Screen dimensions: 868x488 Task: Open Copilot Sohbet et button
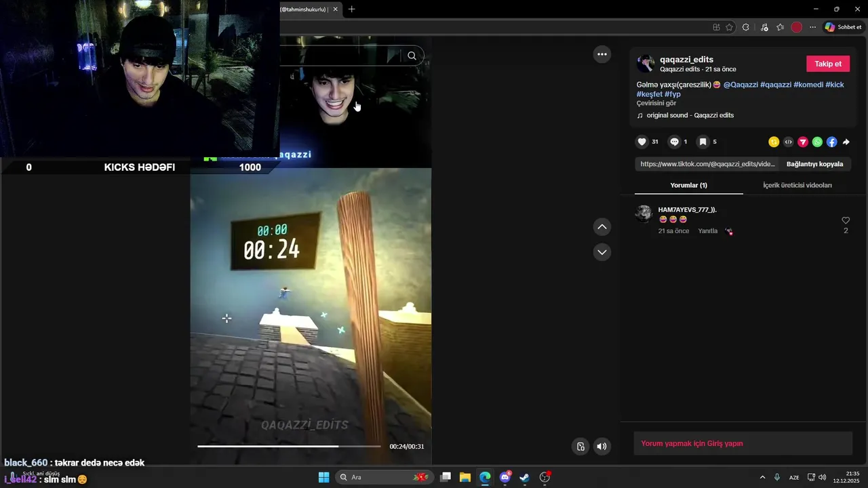click(x=844, y=27)
